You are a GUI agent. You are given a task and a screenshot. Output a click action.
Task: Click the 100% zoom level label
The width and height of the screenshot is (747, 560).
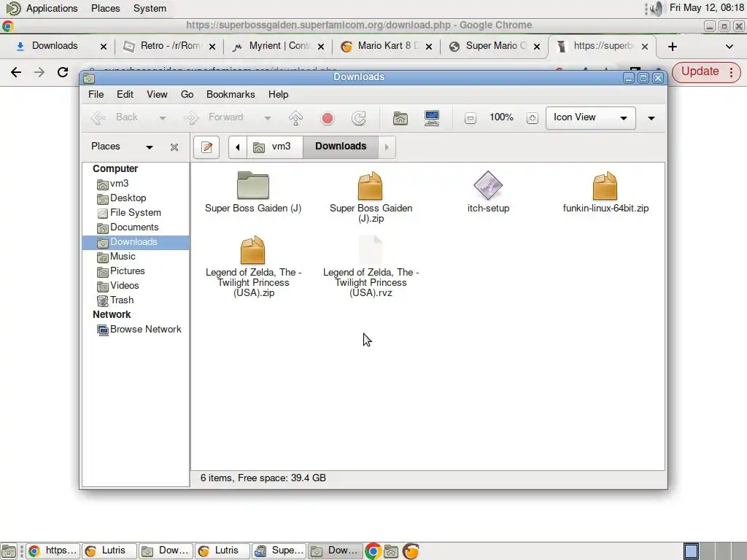(501, 117)
